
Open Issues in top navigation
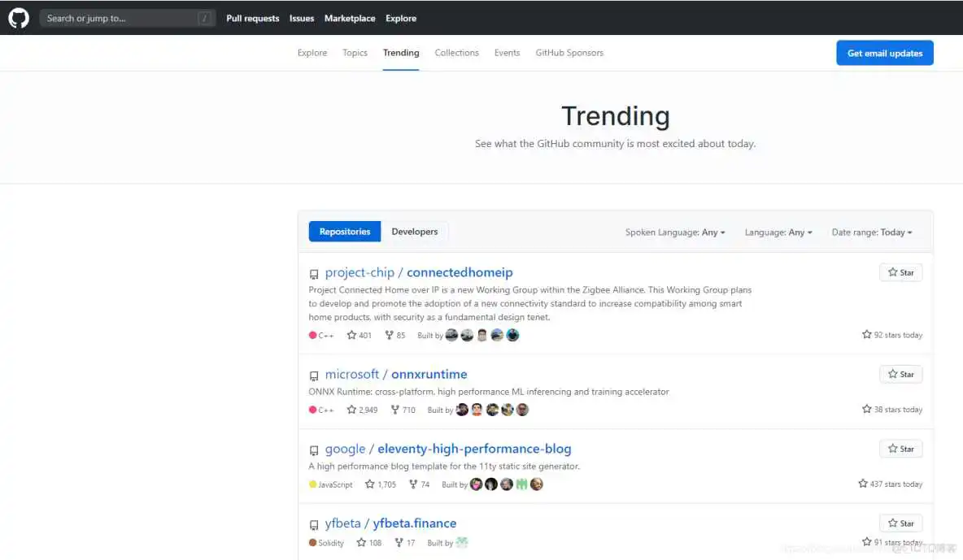(302, 19)
